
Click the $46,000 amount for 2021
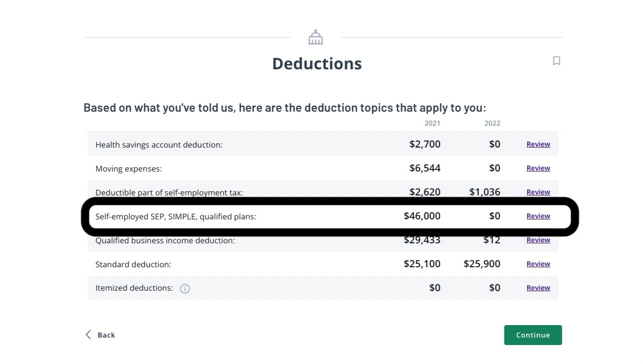[x=422, y=216]
